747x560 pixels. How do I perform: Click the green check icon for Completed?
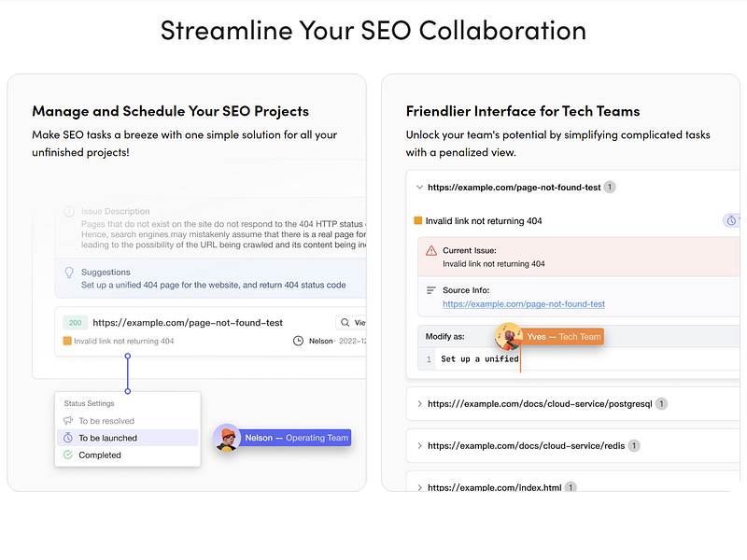pyautogui.click(x=68, y=455)
